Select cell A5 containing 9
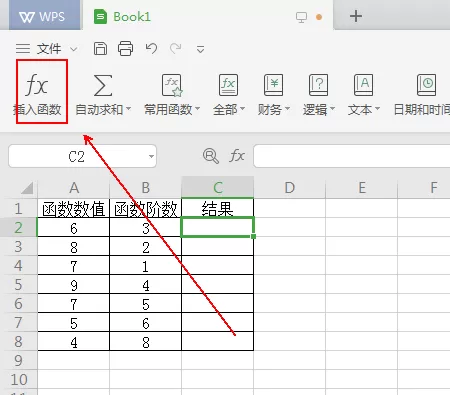This screenshot has width=450, height=395. [74, 284]
